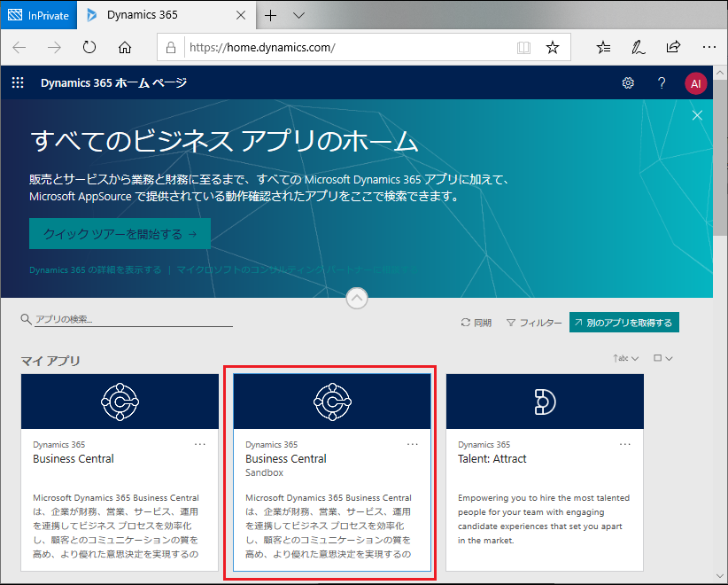Screen dimensions: 728x585
Task: Add page to favorites star
Action: [x=552, y=47]
